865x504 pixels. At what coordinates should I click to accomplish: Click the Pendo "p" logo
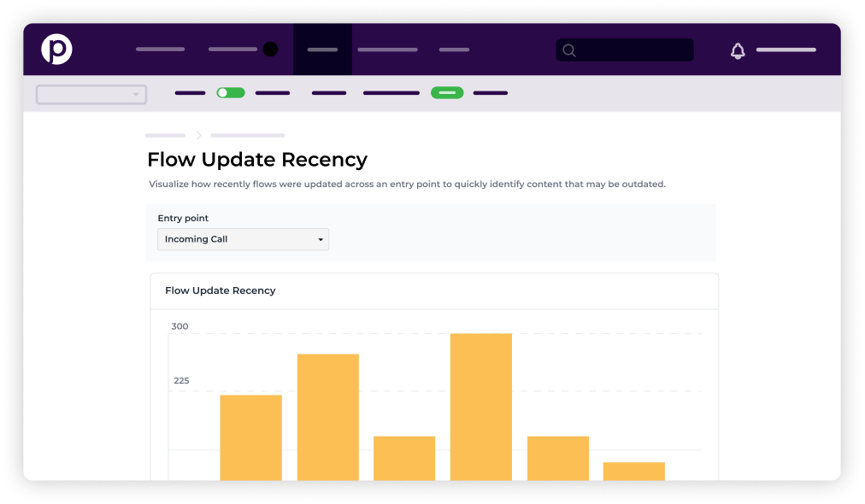coord(56,49)
